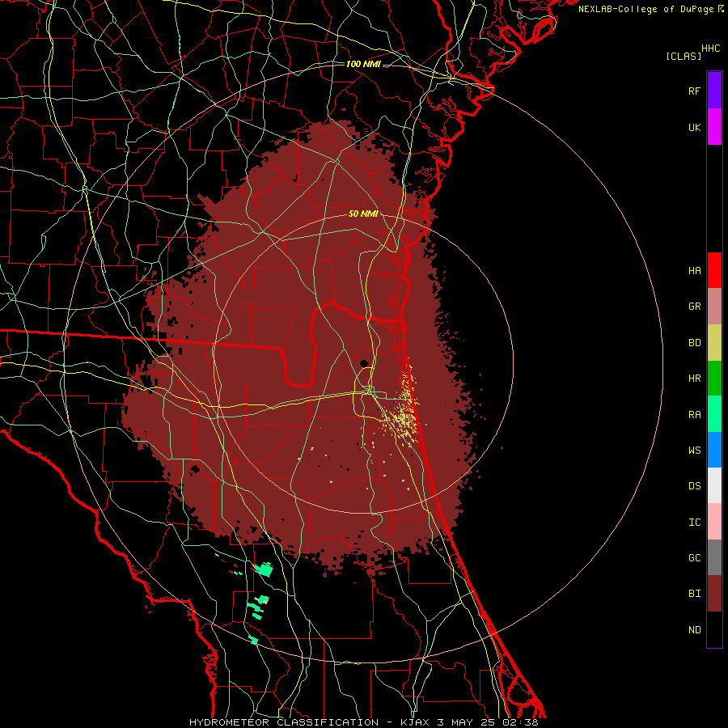Click the 50 NMI range ring label
Image resolution: width=728 pixels, height=728 pixels.
(x=363, y=214)
